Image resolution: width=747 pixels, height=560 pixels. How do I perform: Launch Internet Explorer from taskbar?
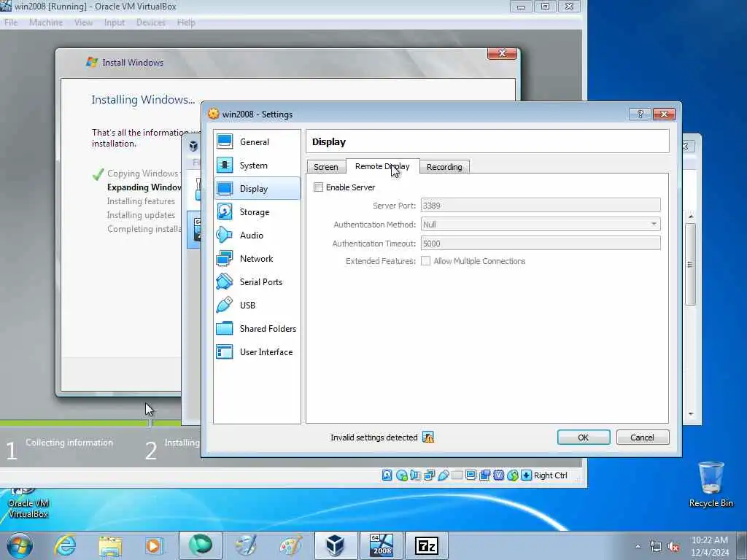(x=65, y=545)
